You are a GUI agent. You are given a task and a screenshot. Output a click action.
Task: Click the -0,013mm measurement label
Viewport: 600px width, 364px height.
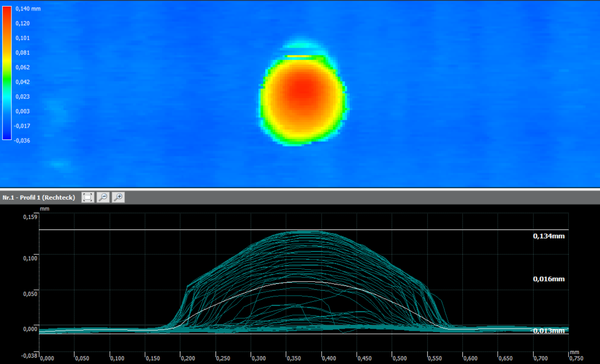[x=548, y=331]
